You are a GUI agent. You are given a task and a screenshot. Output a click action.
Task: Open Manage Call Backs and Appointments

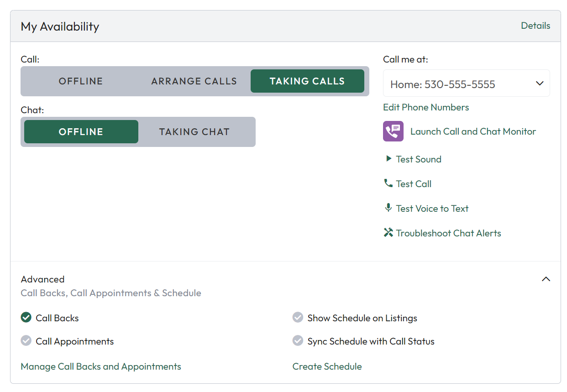(x=101, y=366)
